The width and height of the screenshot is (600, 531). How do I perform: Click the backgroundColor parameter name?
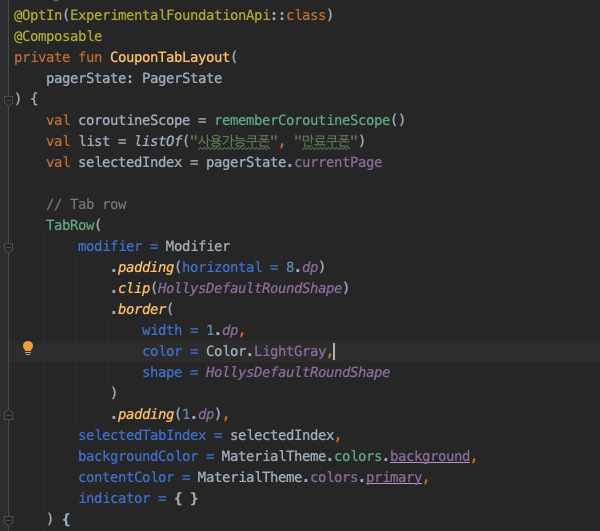[138, 456]
